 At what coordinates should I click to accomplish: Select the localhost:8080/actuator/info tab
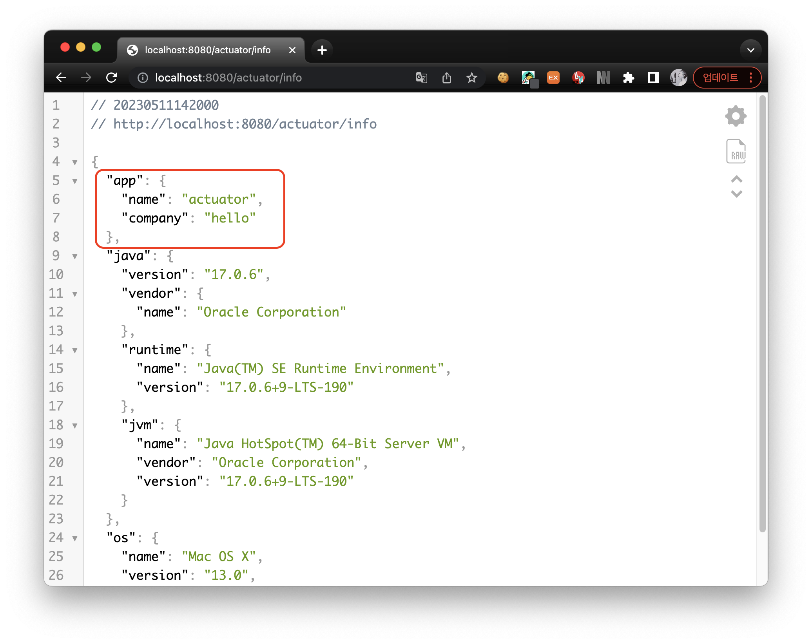(208, 50)
